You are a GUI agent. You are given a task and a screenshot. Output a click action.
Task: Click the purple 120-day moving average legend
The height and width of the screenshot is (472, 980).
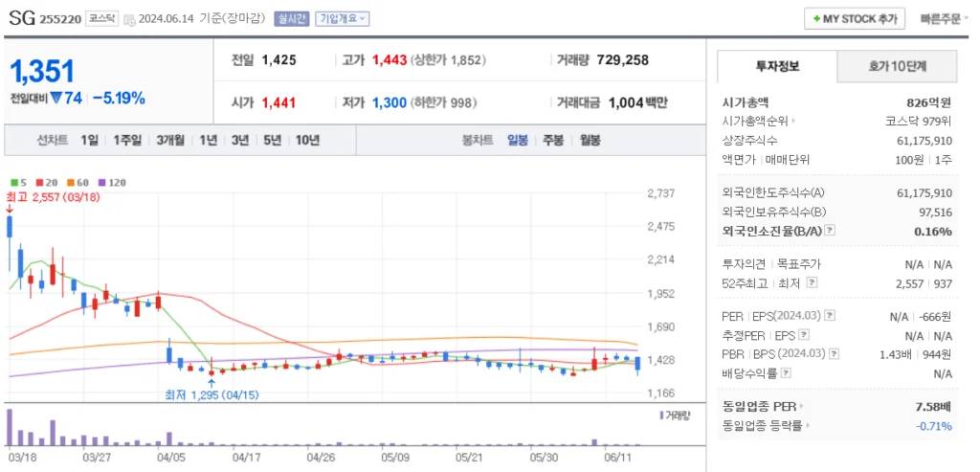pyautogui.click(x=112, y=183)
